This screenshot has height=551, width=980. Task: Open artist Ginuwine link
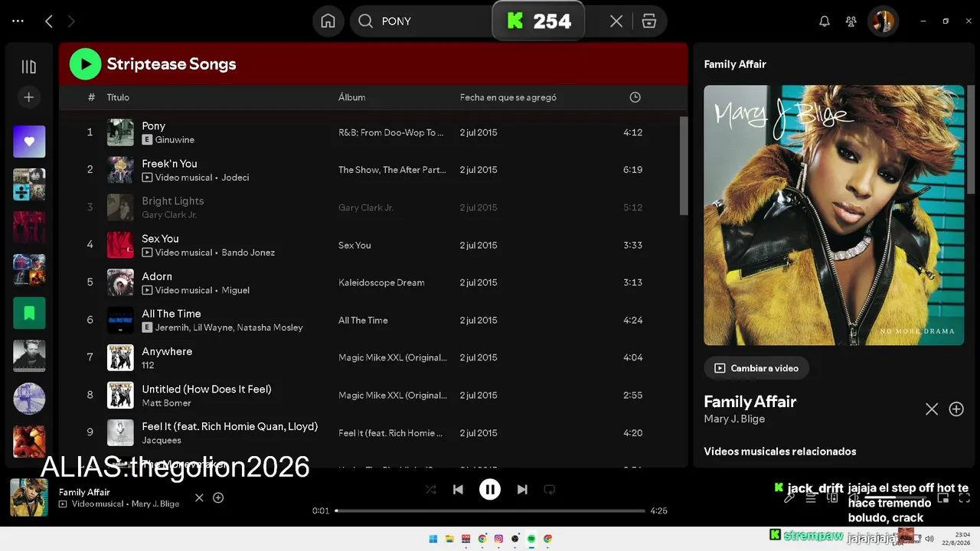click(175, 140)
